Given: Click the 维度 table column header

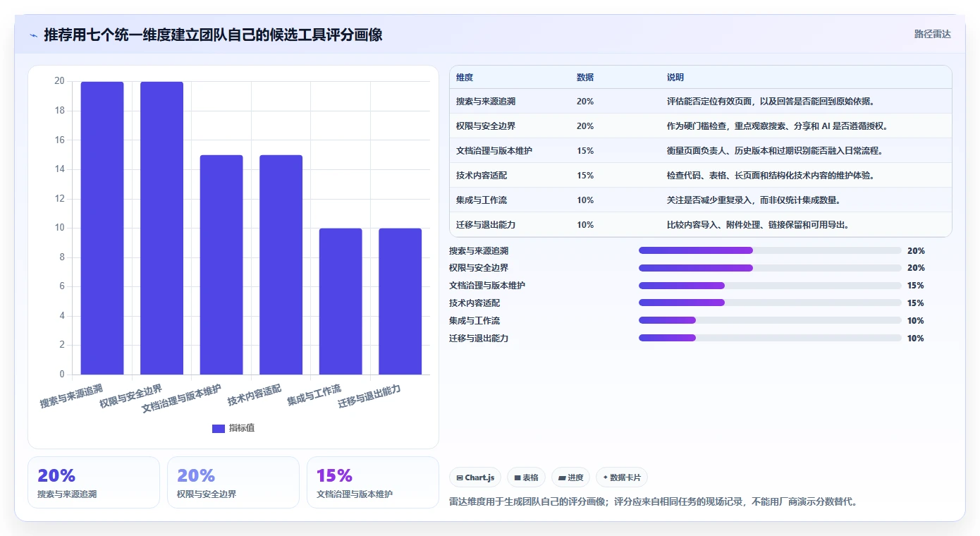Looking at the screenshot, I should click(x=465, y=78).
